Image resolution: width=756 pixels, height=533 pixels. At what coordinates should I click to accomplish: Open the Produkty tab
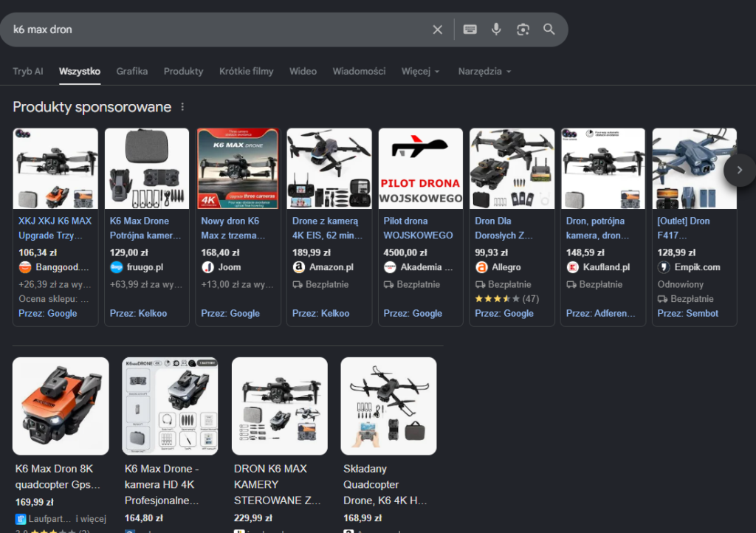pos(183,72)
